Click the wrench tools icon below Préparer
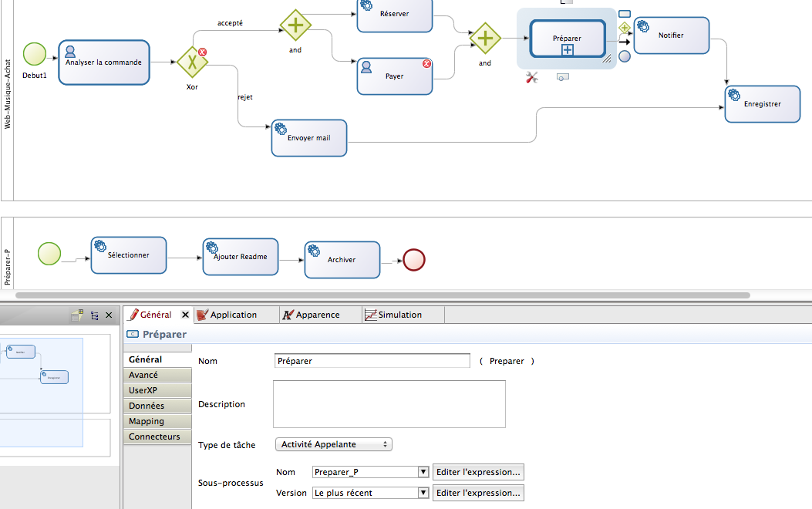This screenshot has width=812, height=509. [531, 77]
